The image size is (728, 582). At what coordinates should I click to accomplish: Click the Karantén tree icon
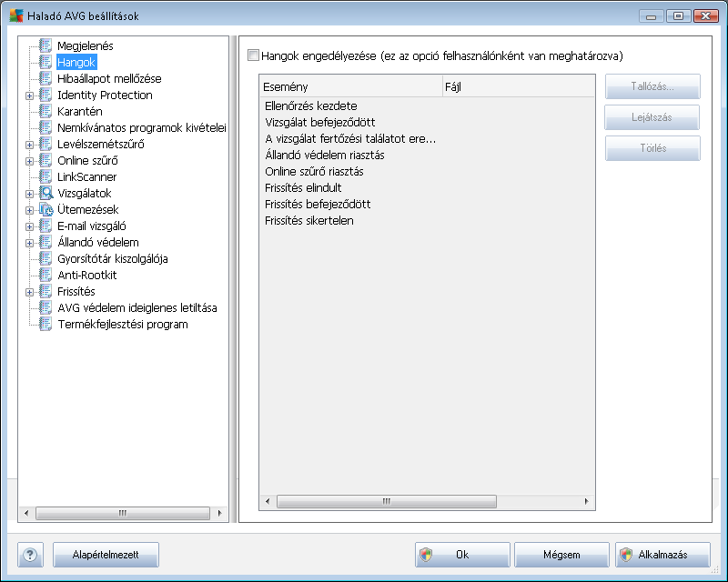click(x=45, y=111)
